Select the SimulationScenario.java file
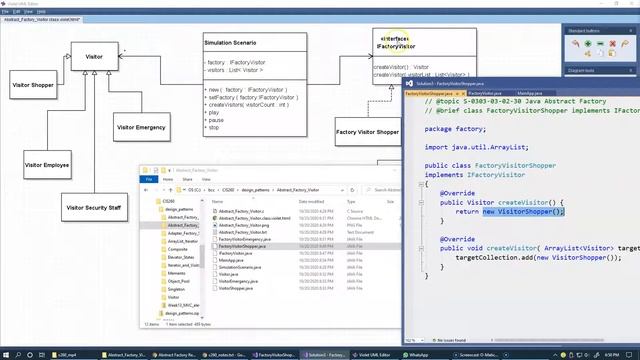Screen dimensions: 640x360 pos(240,267)
